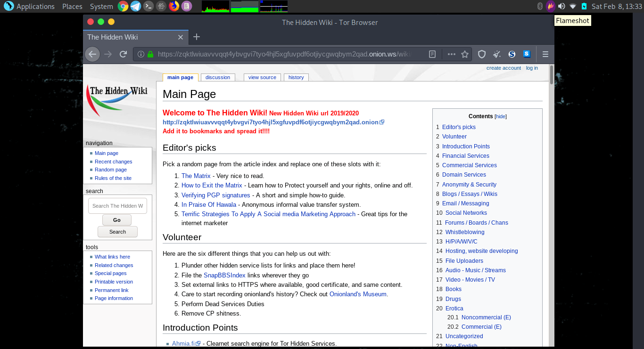644x349 pixels.
Task: Open In Praise Of Hawala link
Action: click(209, 204)
